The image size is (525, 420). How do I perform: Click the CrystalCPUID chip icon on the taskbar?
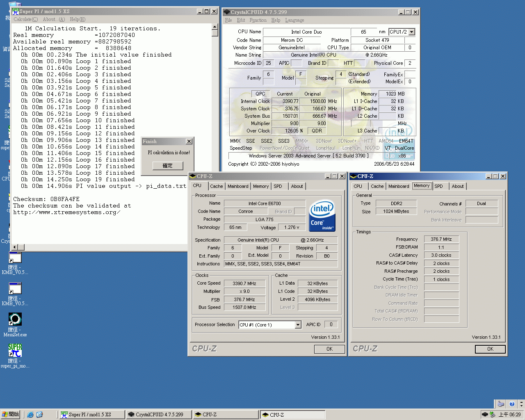(x=130, y=414)
